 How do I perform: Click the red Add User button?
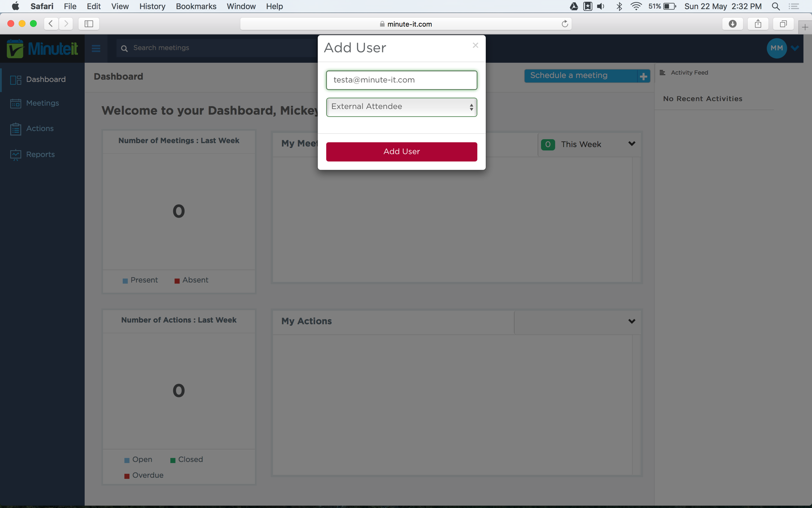(x=401, y=152)
